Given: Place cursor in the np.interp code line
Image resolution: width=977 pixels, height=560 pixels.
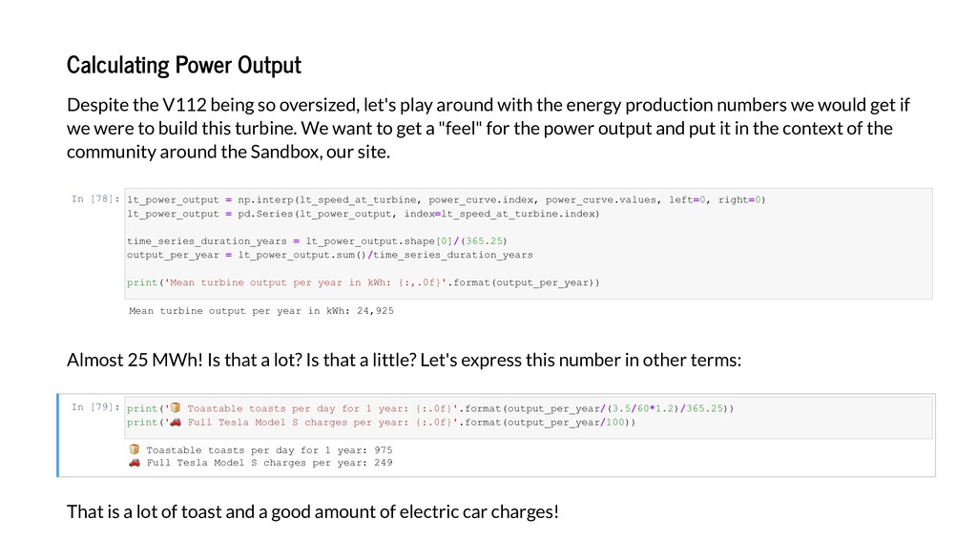Looking at the screenshot, I should pyautogui.click(x=447, y=200).
